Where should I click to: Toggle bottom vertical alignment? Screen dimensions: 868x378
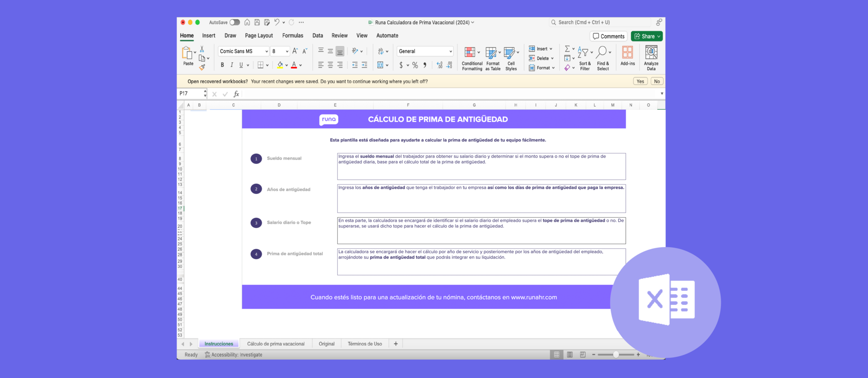click(340, 51)
